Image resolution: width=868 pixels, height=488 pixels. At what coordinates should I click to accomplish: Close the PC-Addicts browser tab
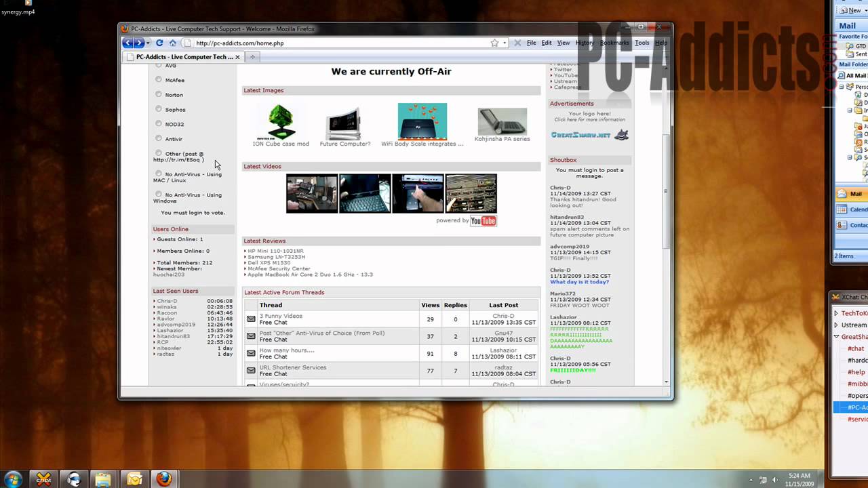coord(238,57)
